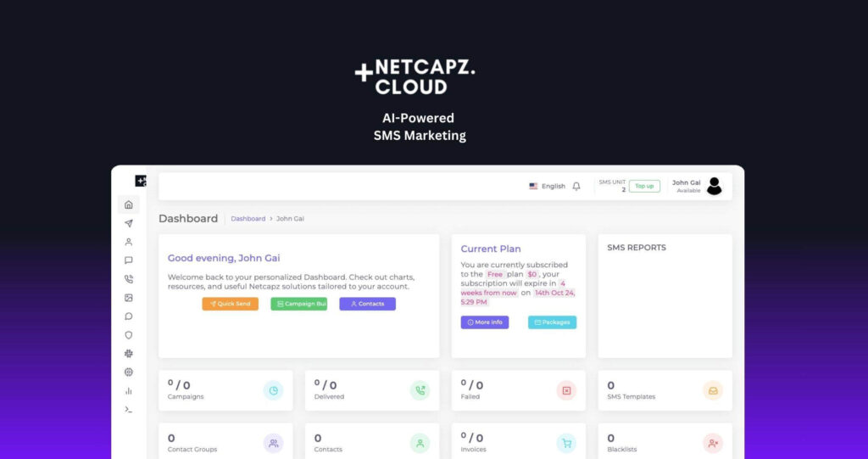
Task: Click the purple Contacts button
Action: [x=368, y=304]
